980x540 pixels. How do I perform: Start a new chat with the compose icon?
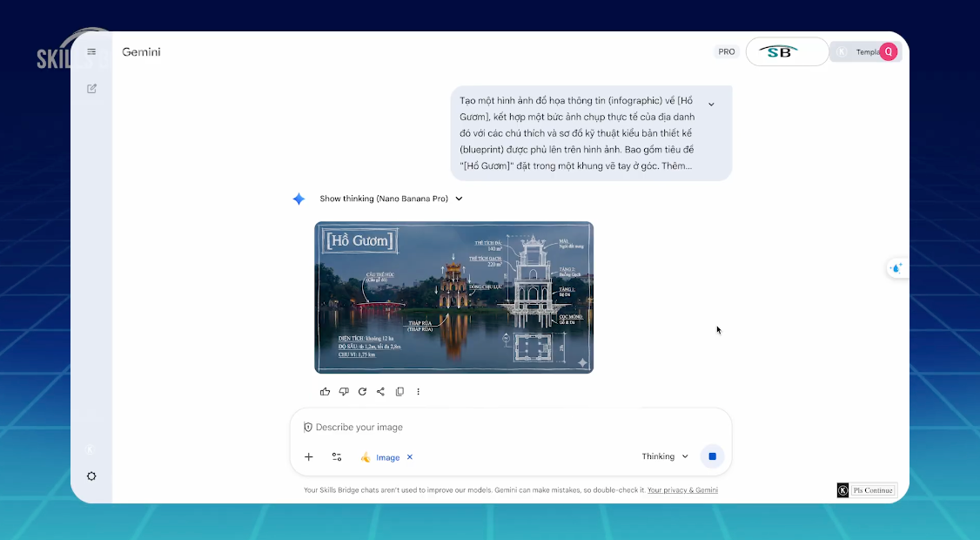(91, 88)
